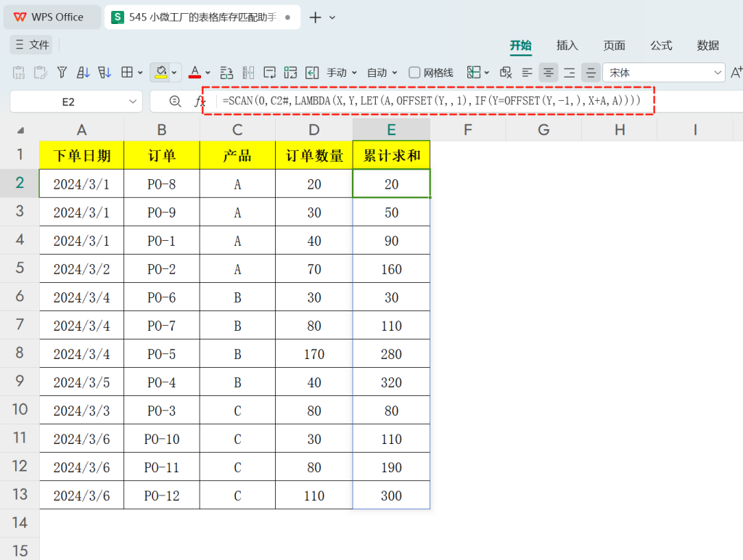Image resolution: width=743 pixels, height=560 pixels.
Task: Select cell containing PO-12
Action: pyautogui.click(x=162, y=495)
